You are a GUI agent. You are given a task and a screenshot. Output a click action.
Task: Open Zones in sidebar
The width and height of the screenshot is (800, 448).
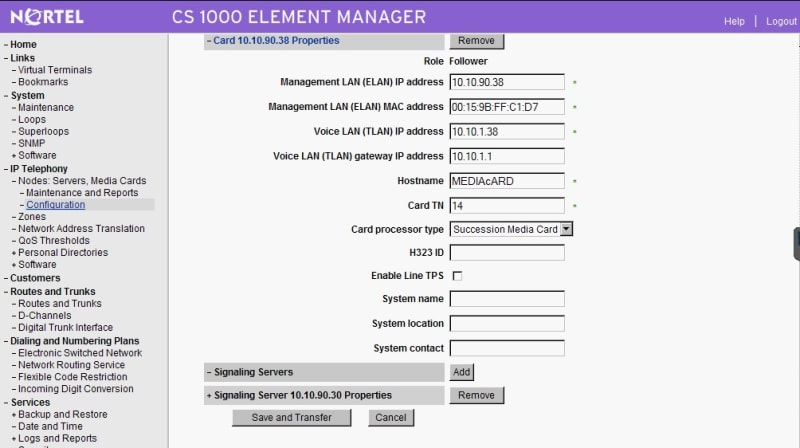[32, 216]
